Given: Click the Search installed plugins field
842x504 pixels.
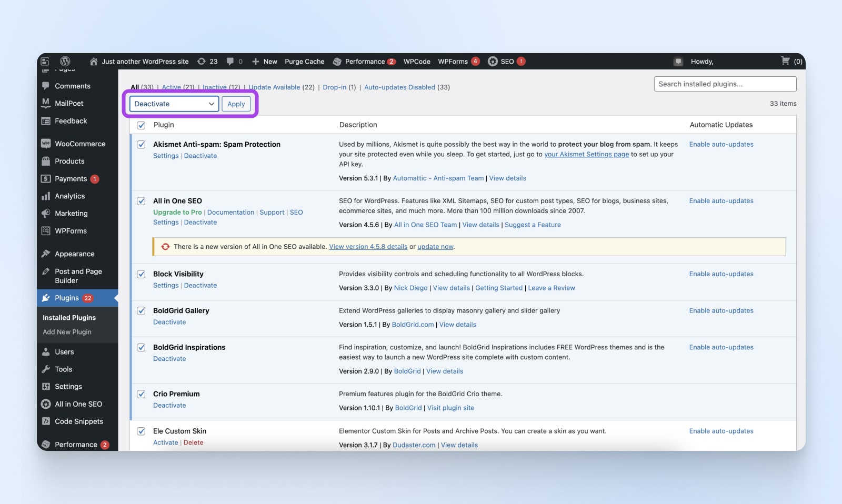Looking at the screenshot, I should (725, 84).
